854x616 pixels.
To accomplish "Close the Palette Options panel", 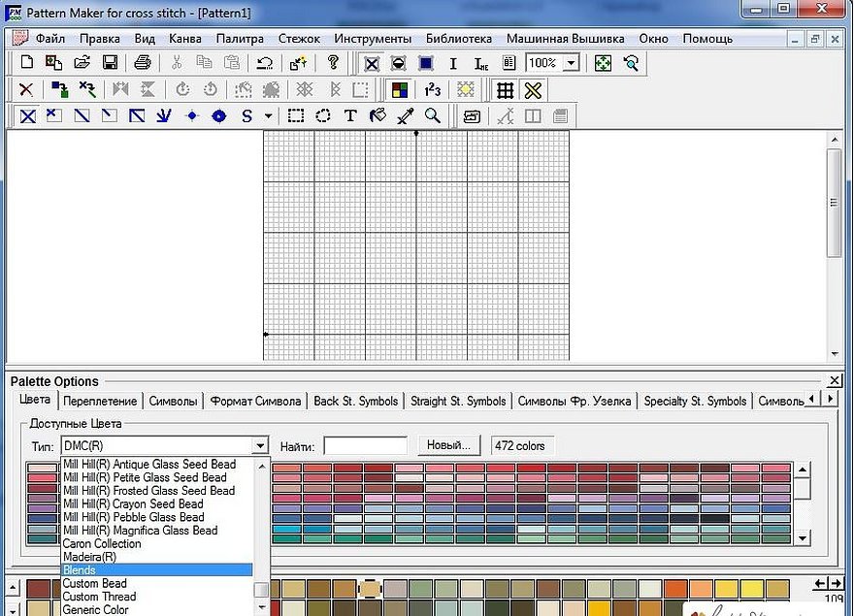I will pyautogui.click(x=835, y=381).
